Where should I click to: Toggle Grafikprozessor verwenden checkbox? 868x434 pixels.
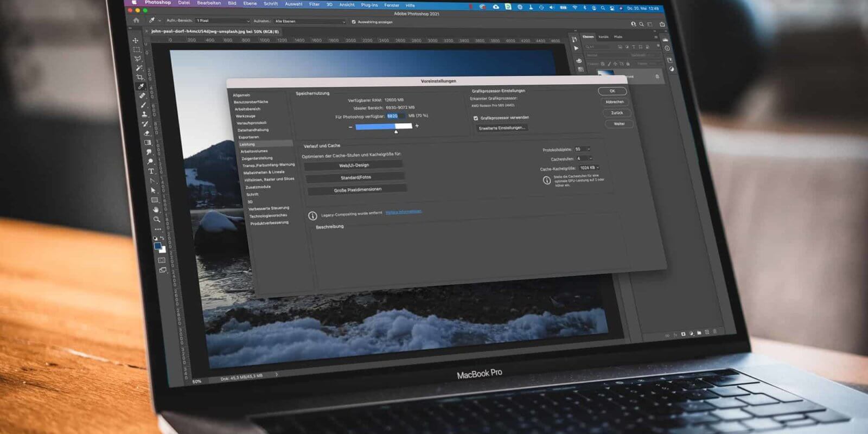point(476,118)
